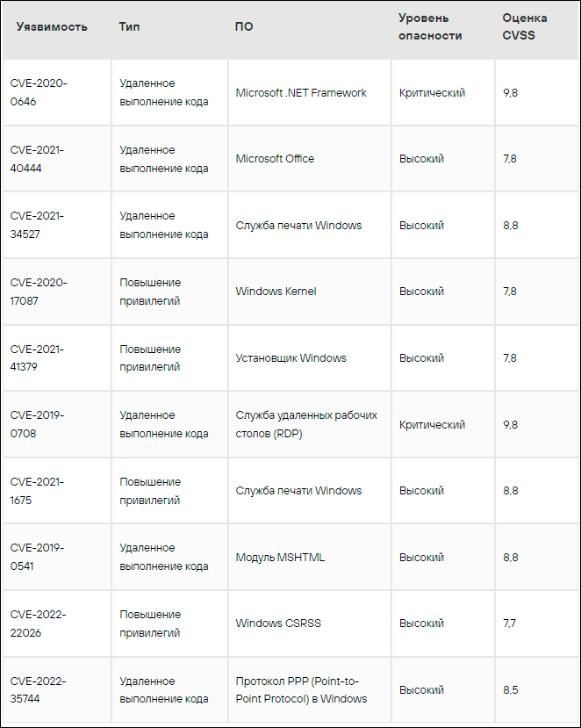Click the CVE-2019-0708 identifier
The width and height of the screenshot is (581, 728).
point(37,424)
